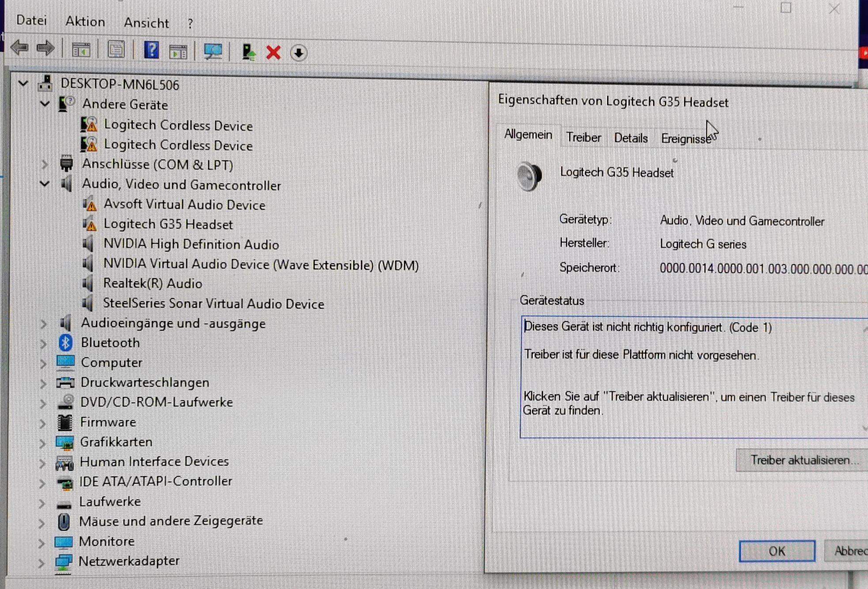The image size is (868, 589).
Task: Expand Audioeingänge und -ausgänge category
Action: click(x=43, y=324)
